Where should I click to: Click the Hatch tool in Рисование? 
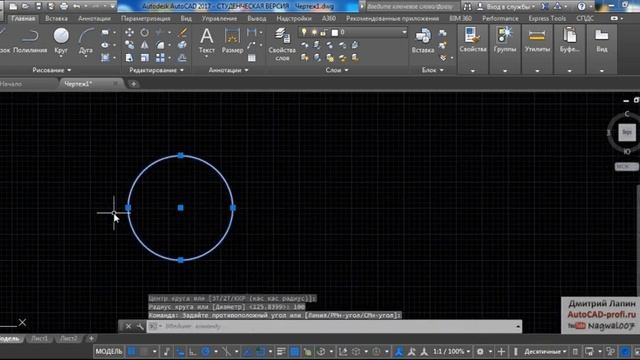tap(105, 58)
